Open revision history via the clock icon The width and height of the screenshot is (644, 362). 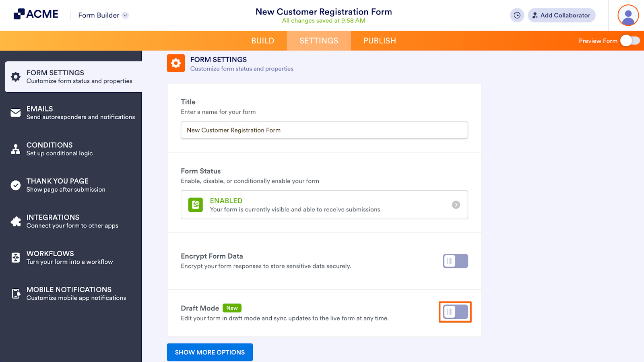tap(517, 15)
